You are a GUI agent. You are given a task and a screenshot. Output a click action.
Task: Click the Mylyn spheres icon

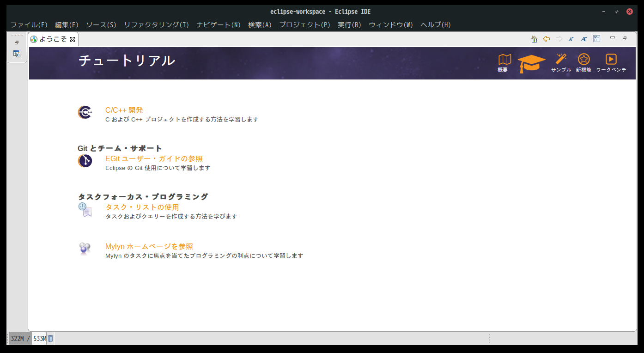tap(85, 249)
